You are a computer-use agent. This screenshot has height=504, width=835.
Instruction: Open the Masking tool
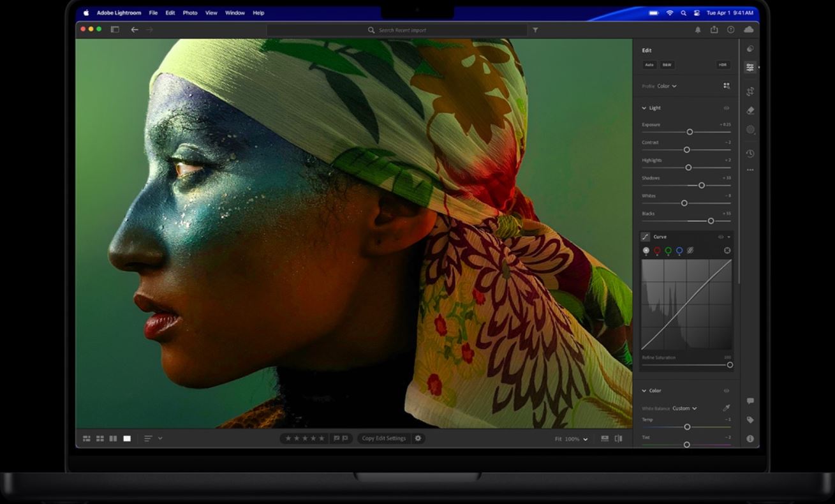[750, 130]
